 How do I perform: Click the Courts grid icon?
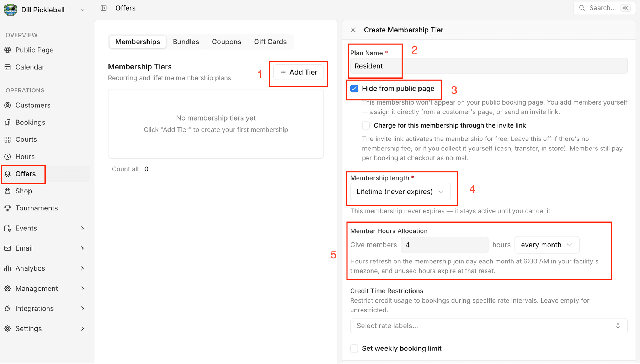(7, 139)
